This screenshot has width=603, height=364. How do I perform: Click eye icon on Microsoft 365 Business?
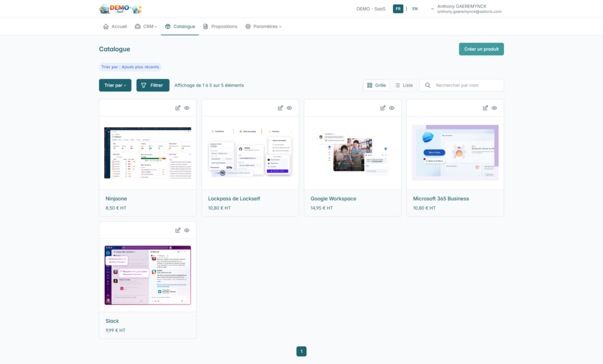(x=494, y=108)
